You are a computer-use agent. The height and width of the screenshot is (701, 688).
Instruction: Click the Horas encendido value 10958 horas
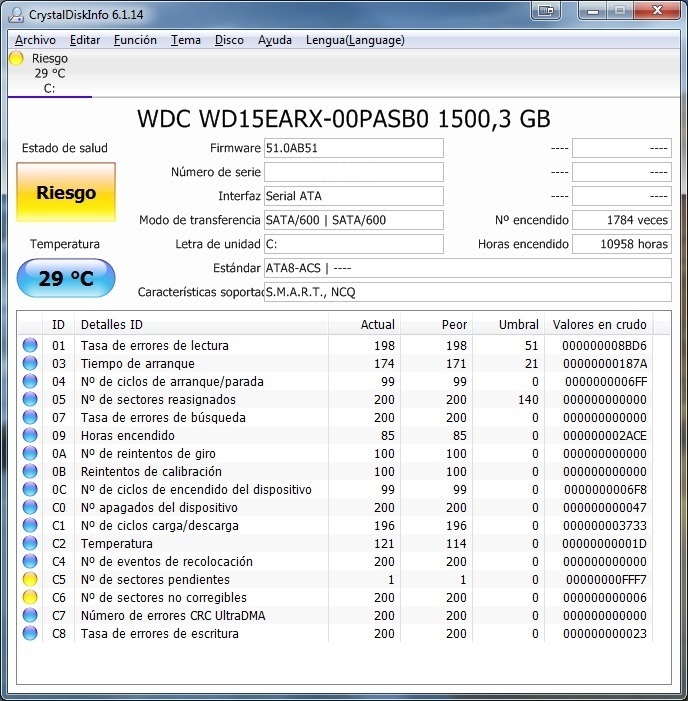622,244
